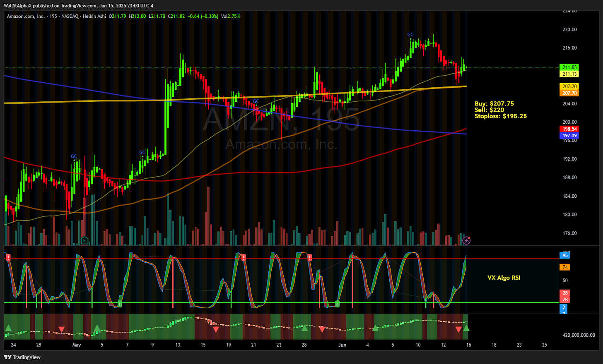Click the WallStAlphaX published on TradingView.com header

[x=79, y=6]
